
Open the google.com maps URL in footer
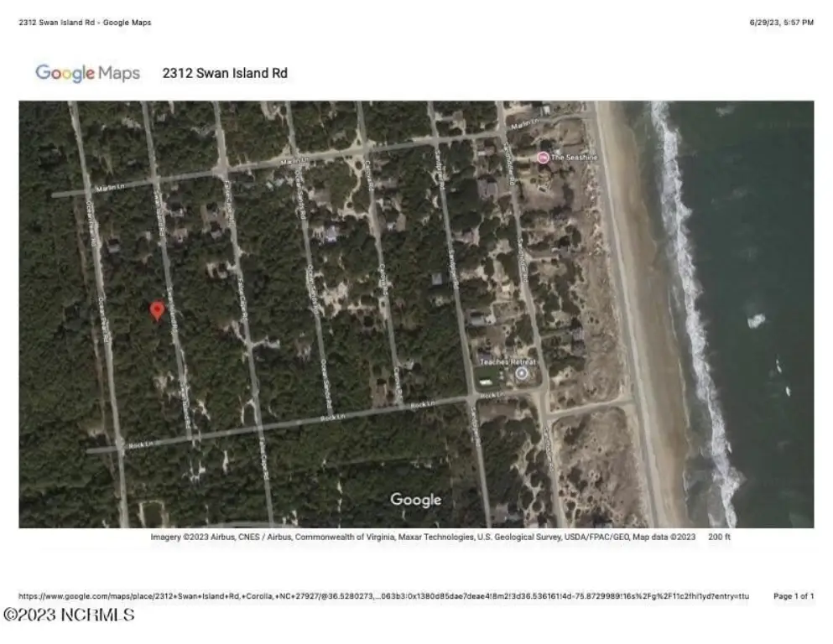pyautogui.click(x=383, y=596)
